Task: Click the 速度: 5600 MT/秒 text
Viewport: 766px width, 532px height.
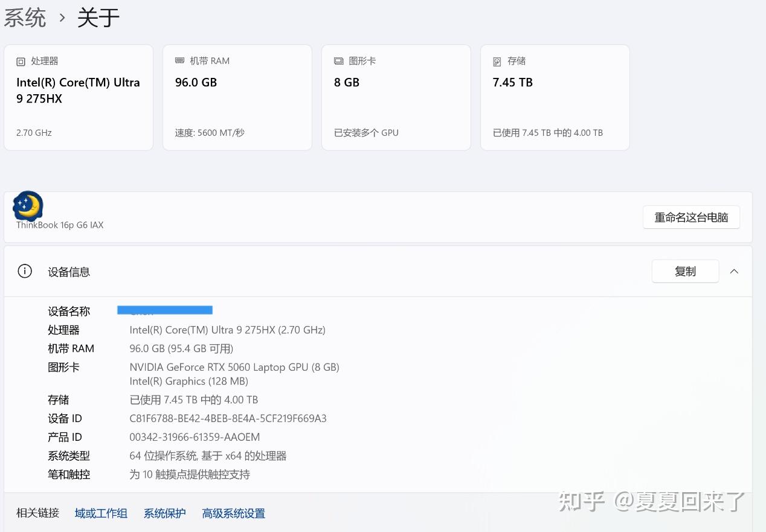Action: 210,133
